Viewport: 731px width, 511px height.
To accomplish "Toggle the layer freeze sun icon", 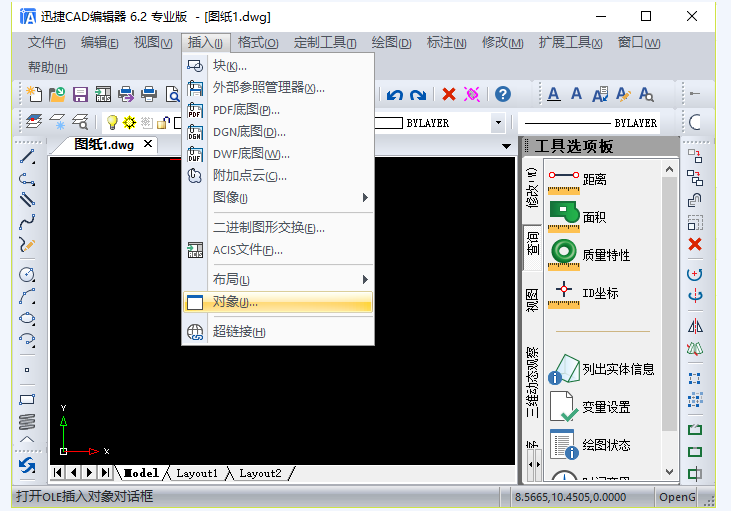I will 129,123.
